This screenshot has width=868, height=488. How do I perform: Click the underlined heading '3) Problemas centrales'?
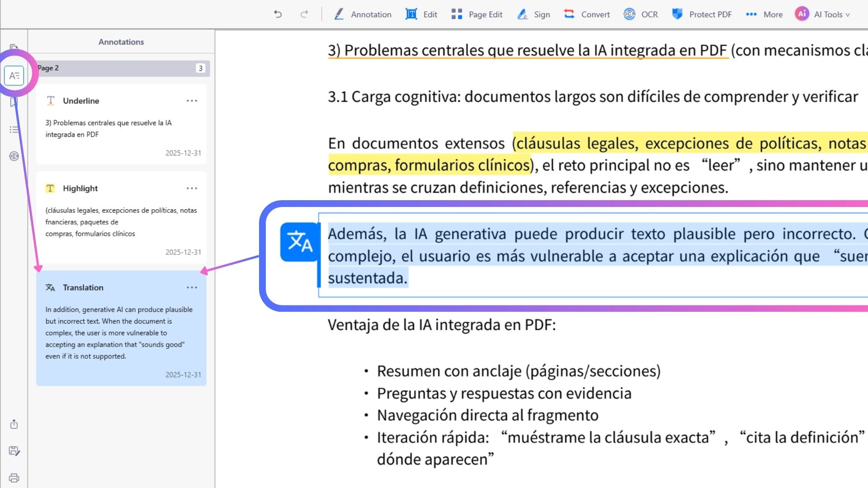coord(528,50)
